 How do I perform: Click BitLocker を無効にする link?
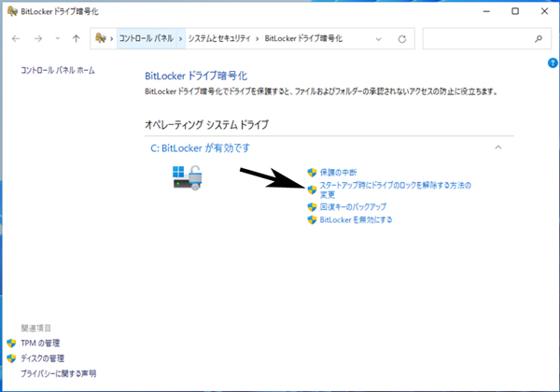coord(357,219)
